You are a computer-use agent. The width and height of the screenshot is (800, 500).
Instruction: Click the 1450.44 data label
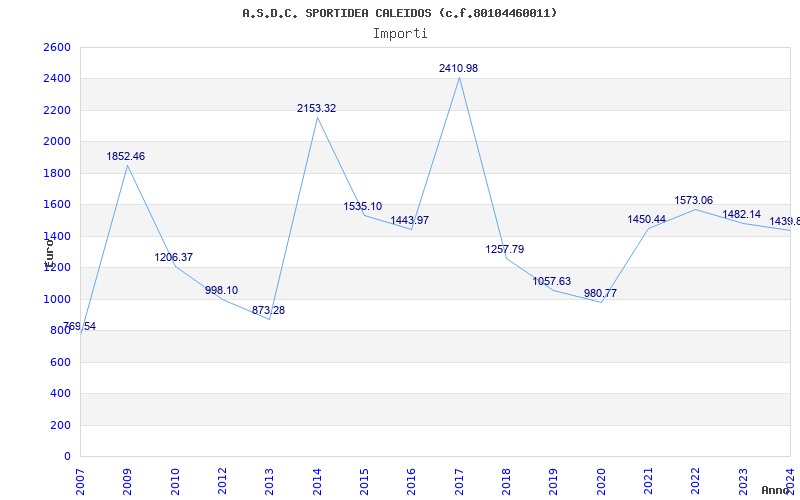pos(646,219)
